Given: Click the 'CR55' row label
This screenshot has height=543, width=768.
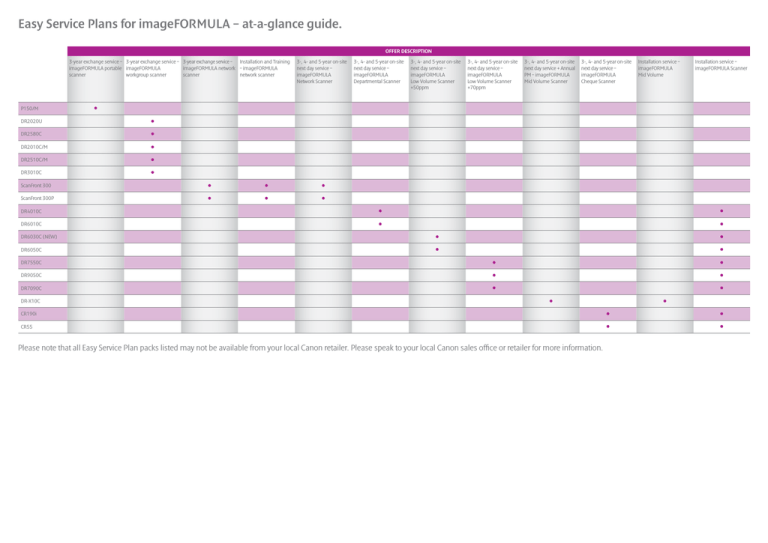Looking at the screenshot, I should click(26, 327).
